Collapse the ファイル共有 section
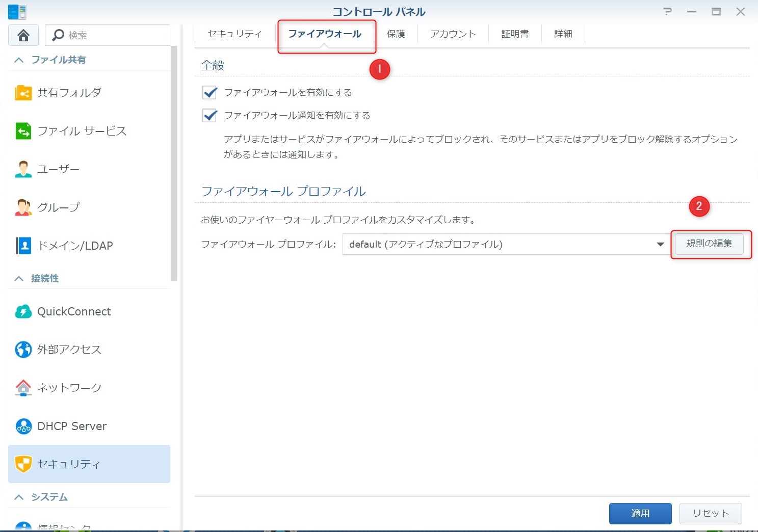 point(19,60)
